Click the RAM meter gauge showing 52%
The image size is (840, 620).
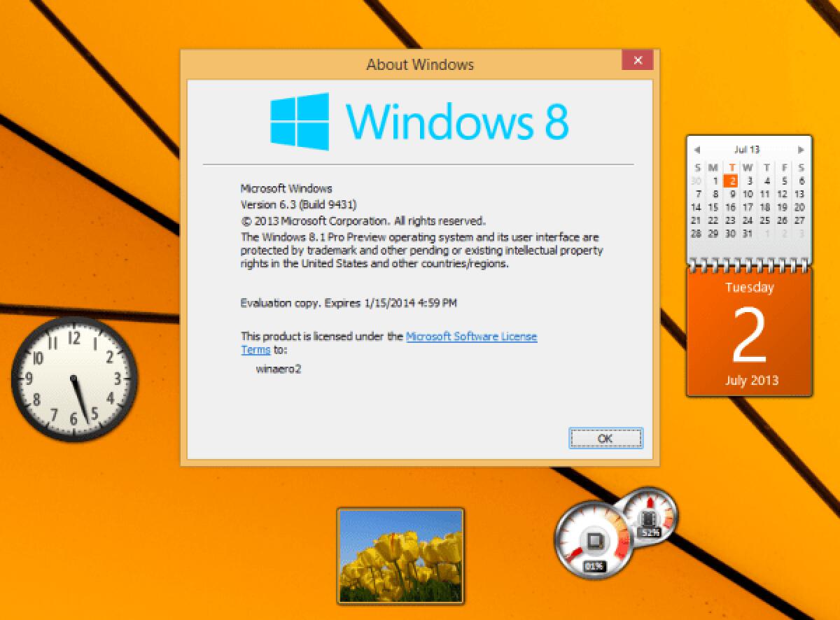click(x=647, y=519)
